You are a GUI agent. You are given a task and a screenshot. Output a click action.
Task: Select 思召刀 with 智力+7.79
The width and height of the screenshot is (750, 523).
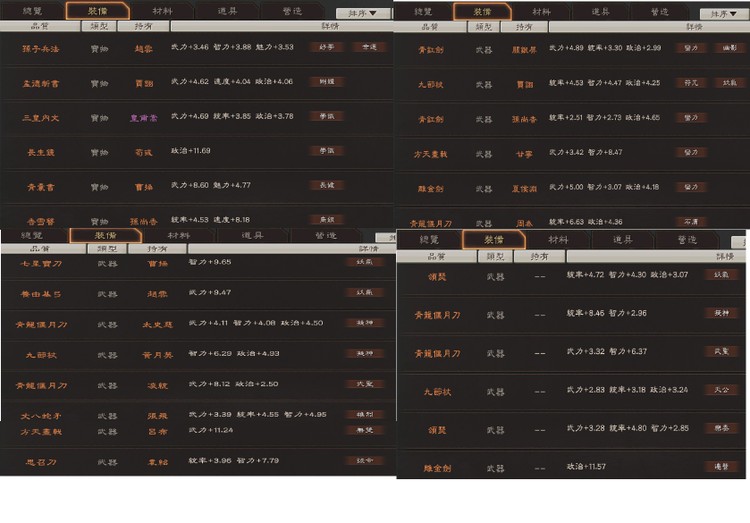pyautogui.click(x=41, y=462)
